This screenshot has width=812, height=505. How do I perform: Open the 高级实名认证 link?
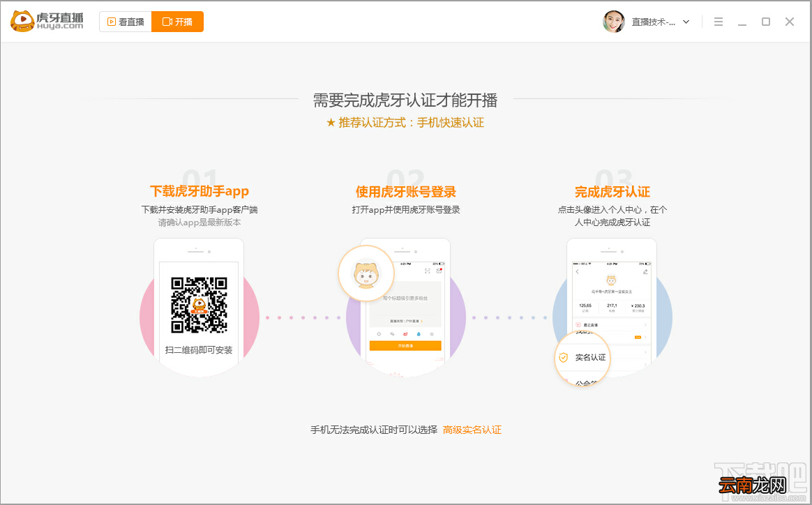point(472,430)
